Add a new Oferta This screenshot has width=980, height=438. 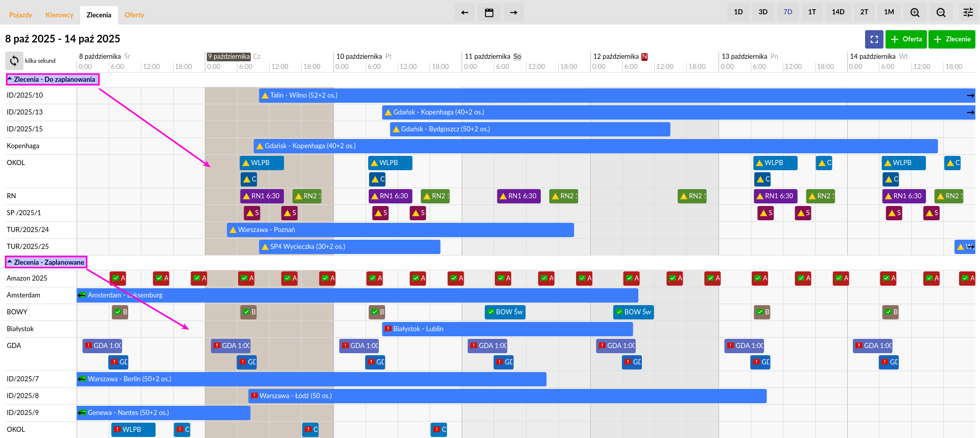coord(906,39)
